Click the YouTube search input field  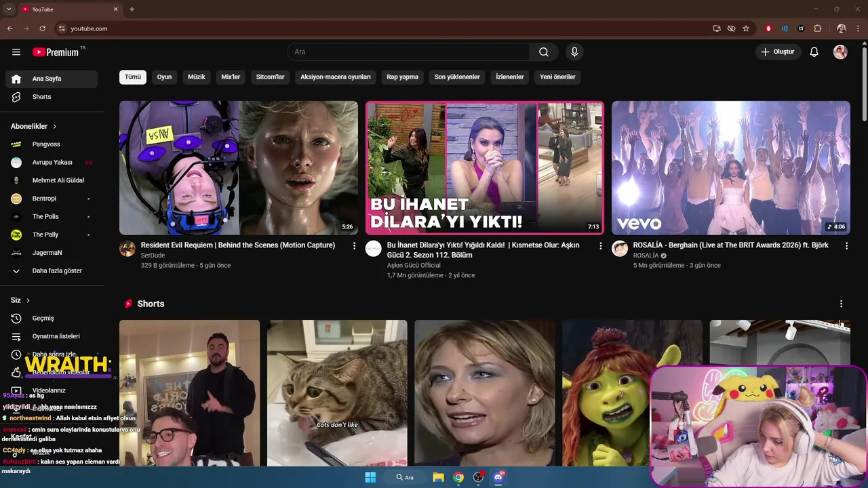click(x=409, y=52)
